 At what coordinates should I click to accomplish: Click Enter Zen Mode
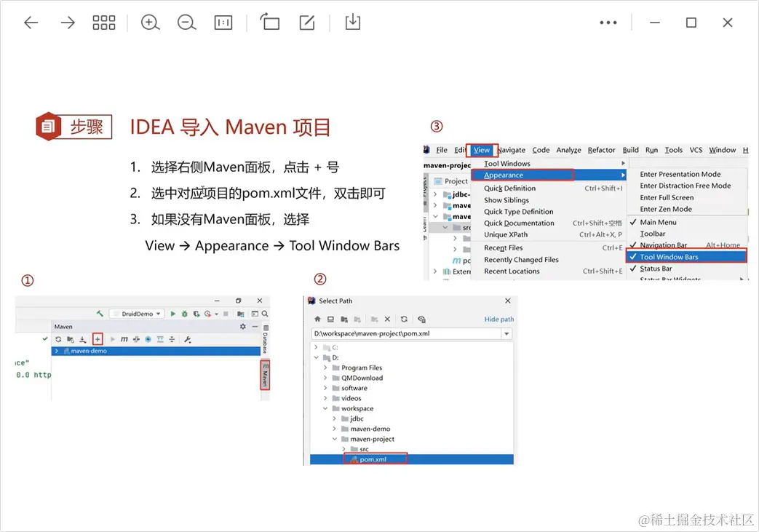pyautogui.click(x=687, y=209)
